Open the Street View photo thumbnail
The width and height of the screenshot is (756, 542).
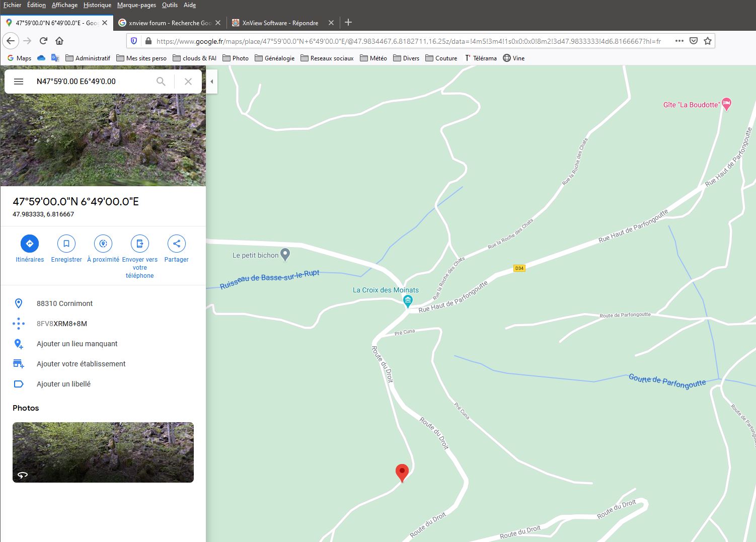click(x=103, y=452)
